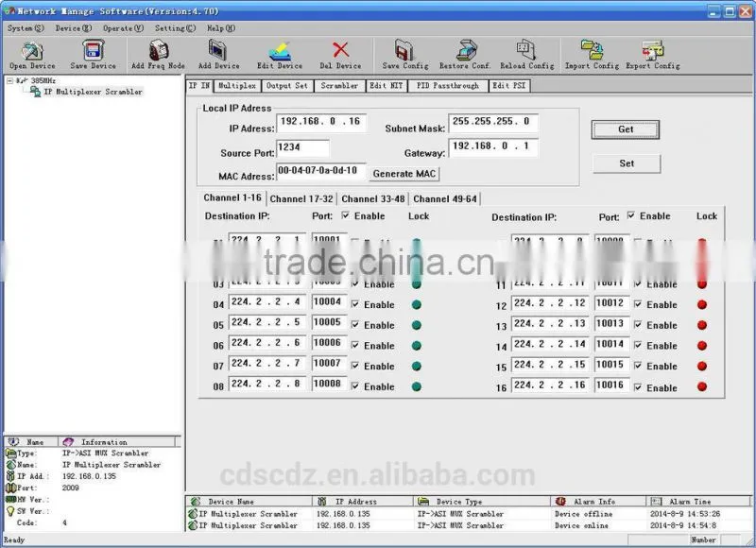Screen dimensions: 756x548
Task: Click the Generate MAC button
Action: (404, 174)
